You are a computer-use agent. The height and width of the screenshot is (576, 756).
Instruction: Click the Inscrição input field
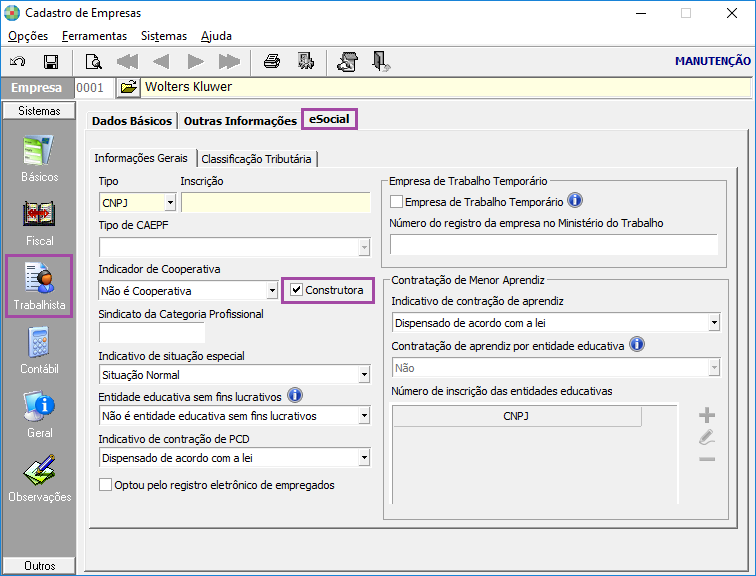coord(276,202)
